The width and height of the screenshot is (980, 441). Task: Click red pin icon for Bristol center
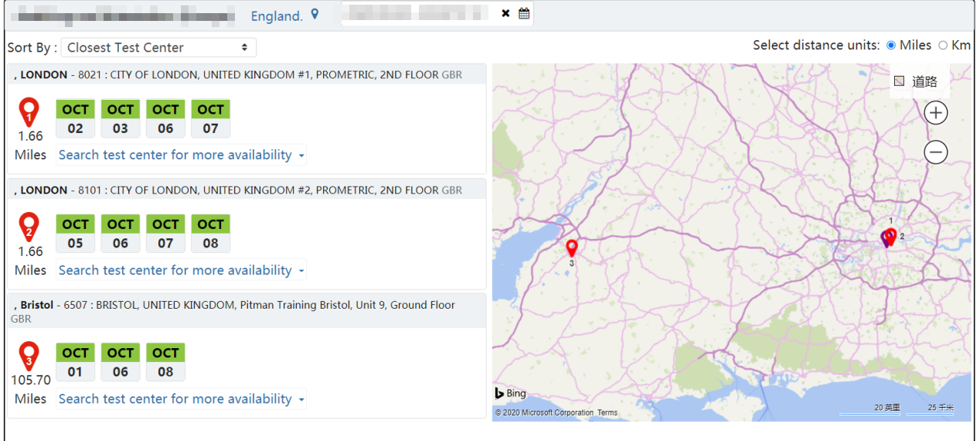(29, 356)
